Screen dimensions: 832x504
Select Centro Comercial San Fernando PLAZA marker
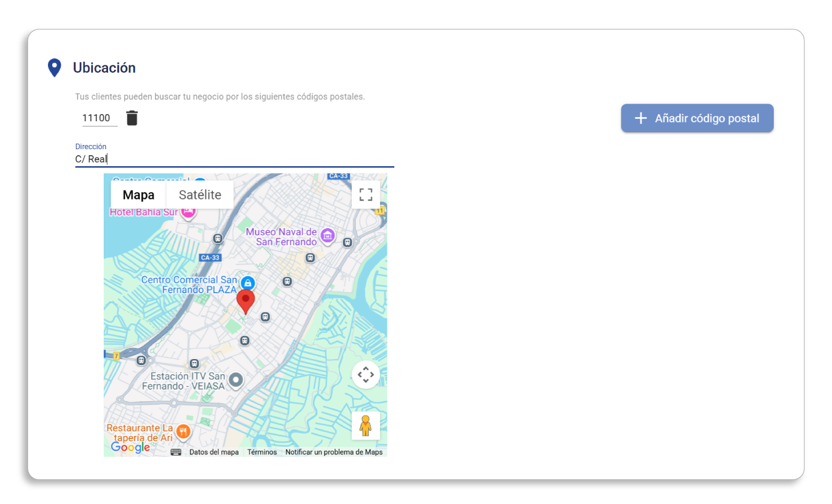click(x=247, y=283)
